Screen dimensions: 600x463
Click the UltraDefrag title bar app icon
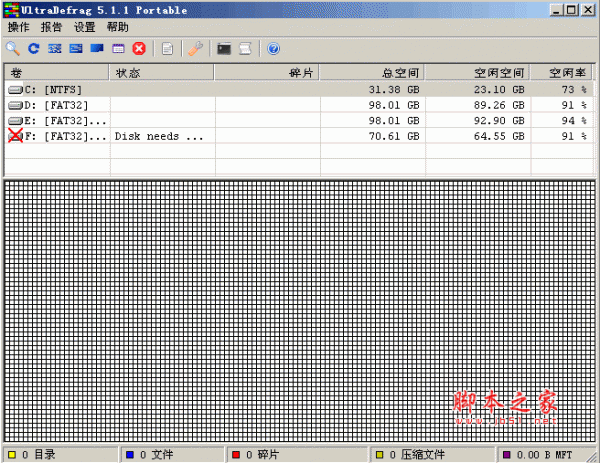[x=11, y=10]
